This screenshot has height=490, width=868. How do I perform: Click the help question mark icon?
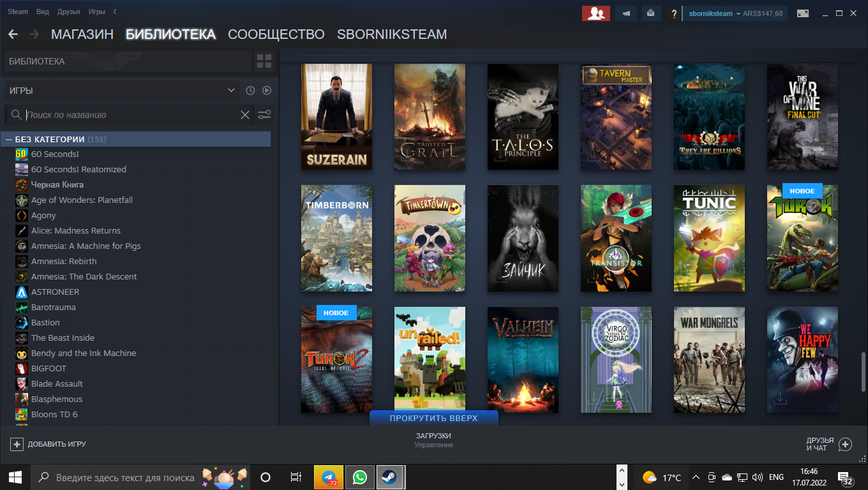(x=673, y=13)
